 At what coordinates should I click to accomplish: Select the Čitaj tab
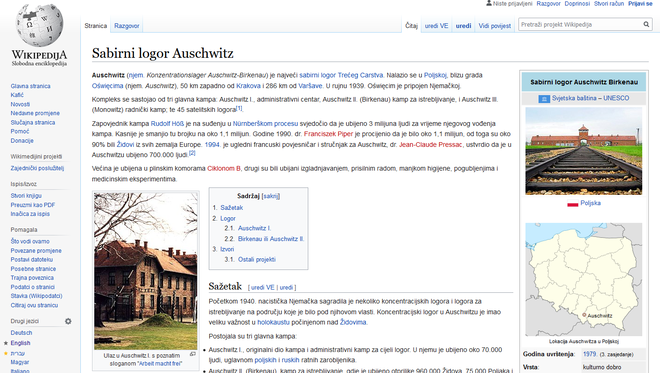pos(411,26)
